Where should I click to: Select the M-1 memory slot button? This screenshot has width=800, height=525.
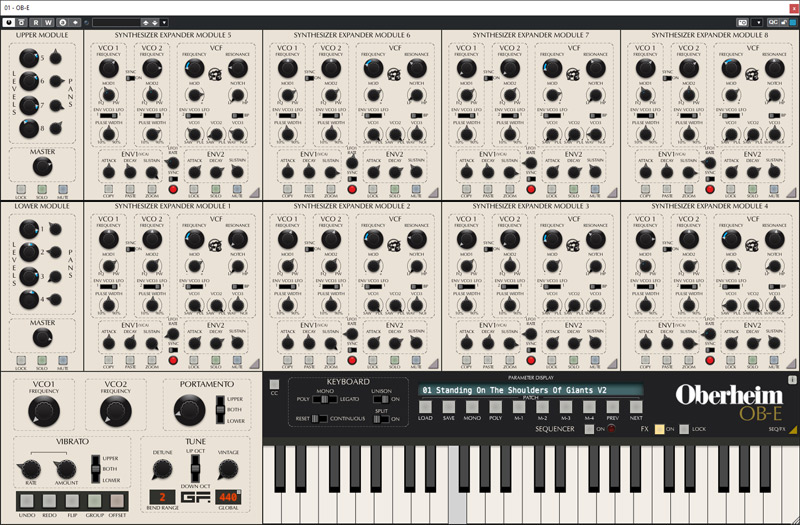(x=519, y=406)
